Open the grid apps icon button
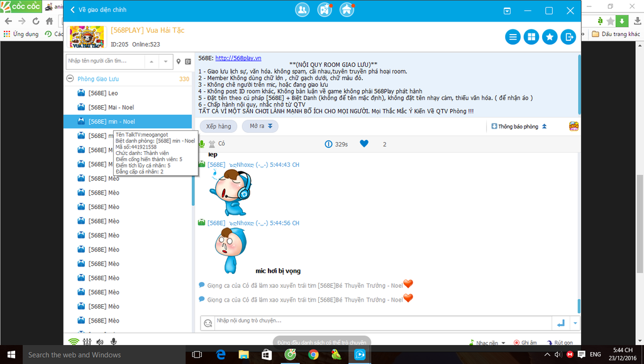 coord(531,37)
